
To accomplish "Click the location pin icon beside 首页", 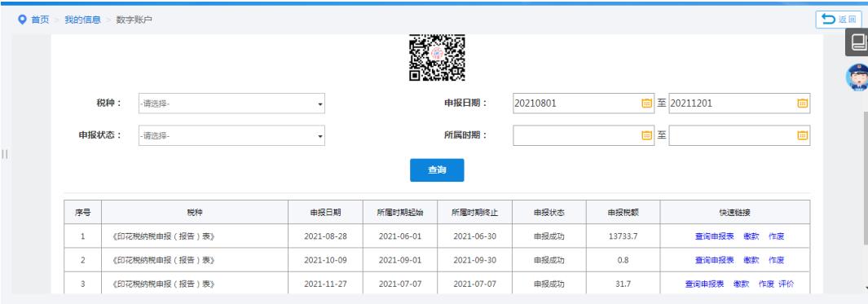I will point(22,20).
